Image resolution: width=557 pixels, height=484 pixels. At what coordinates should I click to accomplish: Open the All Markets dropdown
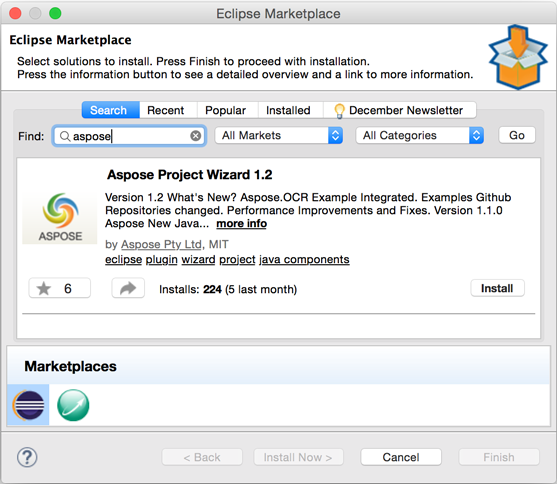279,135
